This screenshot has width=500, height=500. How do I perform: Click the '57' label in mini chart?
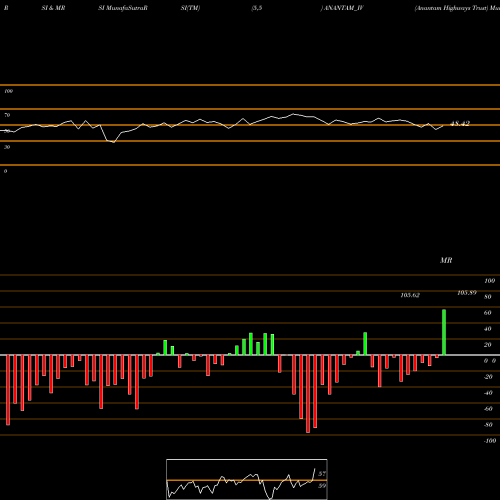(322, 474)
